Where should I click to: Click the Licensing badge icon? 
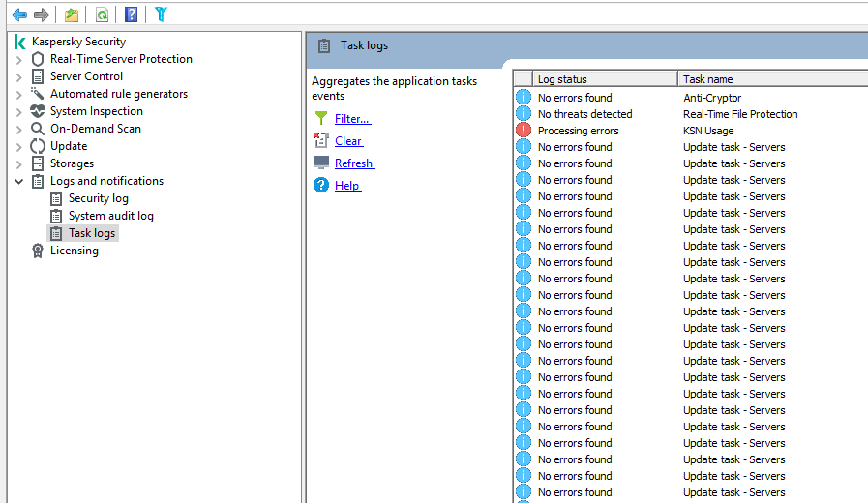38,251
